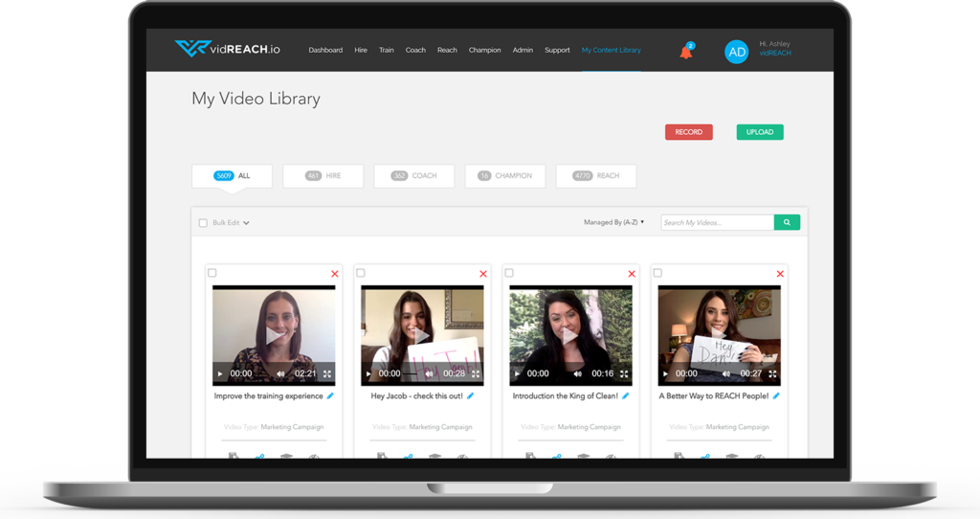Open the Dashboard menu item
The width and height of the screenshot is (980, 519).
tap(325, 50)
